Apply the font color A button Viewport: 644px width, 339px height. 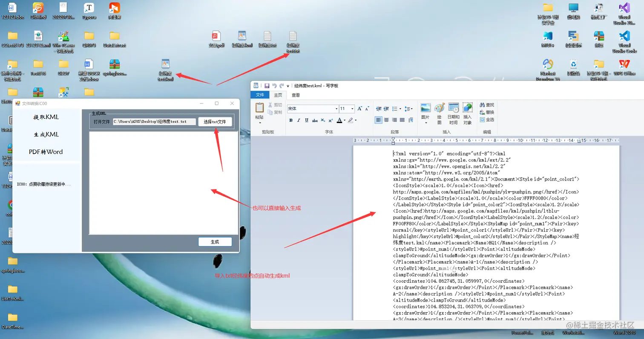coord(339,121)
